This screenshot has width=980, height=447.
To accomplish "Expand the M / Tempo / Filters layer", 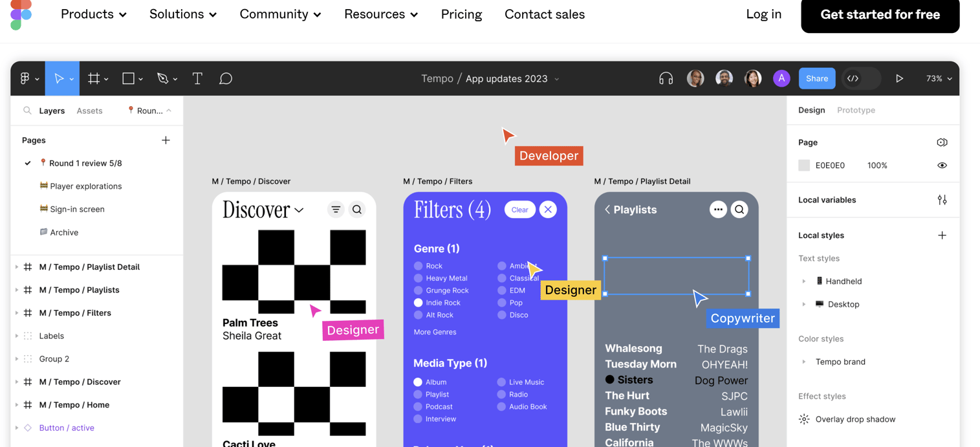I will pos(16,312).
